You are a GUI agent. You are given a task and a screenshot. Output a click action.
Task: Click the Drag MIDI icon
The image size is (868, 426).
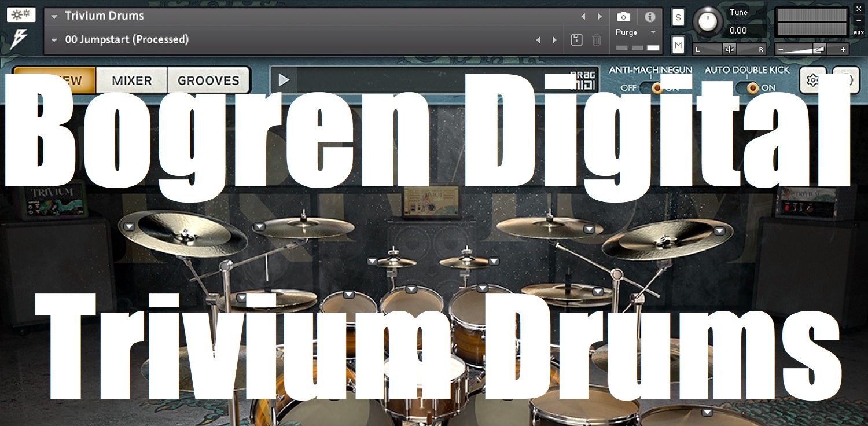583,80
